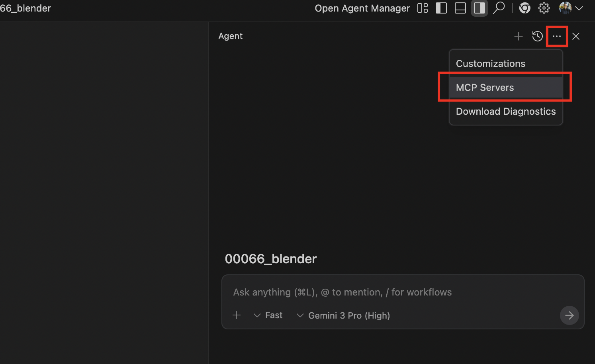Click the three-dot more options icon

556,37
